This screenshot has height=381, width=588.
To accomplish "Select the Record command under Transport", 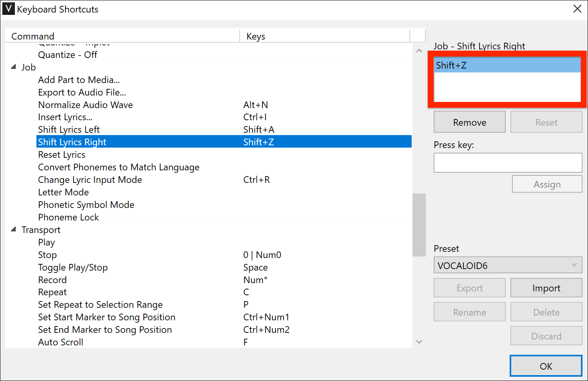I will [52, 280].
